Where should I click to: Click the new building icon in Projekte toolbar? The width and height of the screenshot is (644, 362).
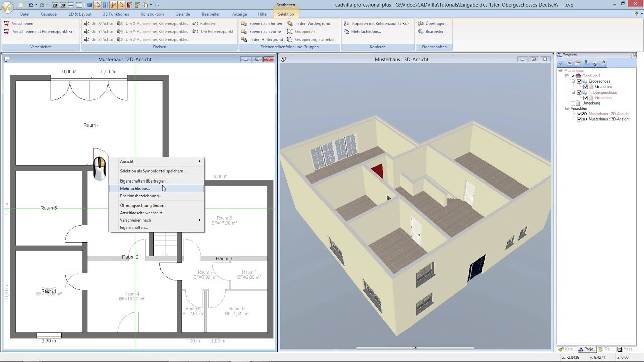[578, 63]
